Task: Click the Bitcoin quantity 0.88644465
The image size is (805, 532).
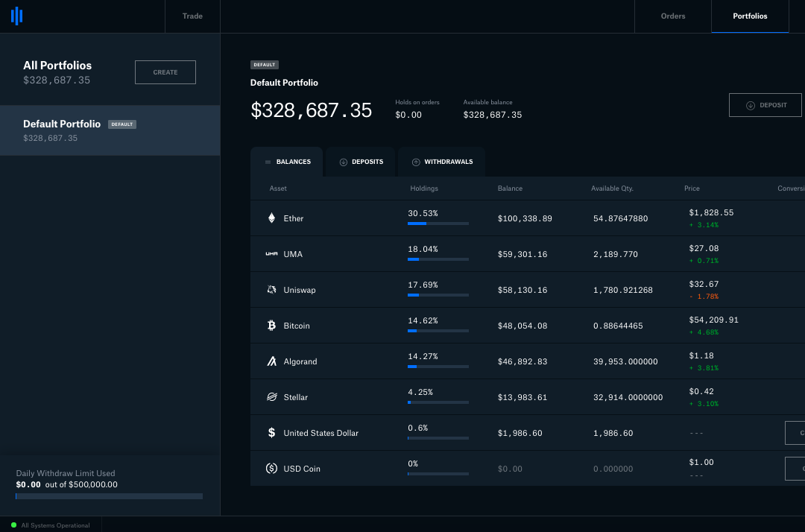Action: pyautogui.click(x=618, y=326)
